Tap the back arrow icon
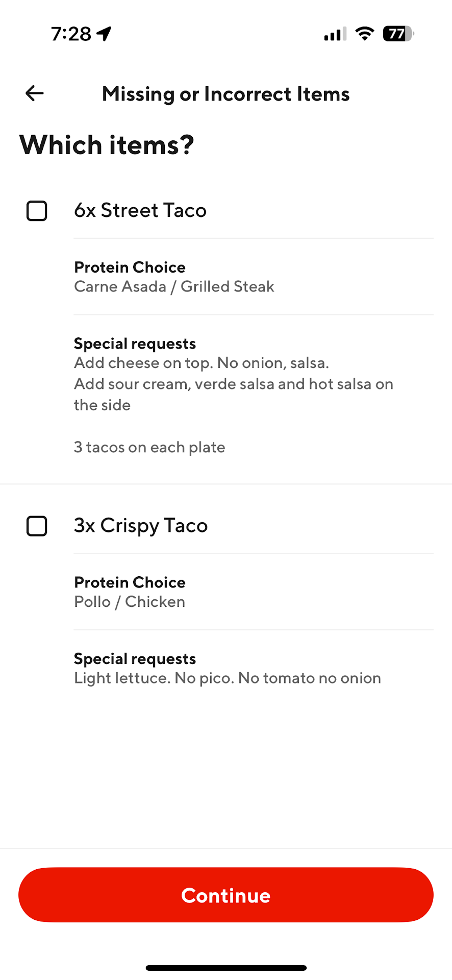 point(35,93)
